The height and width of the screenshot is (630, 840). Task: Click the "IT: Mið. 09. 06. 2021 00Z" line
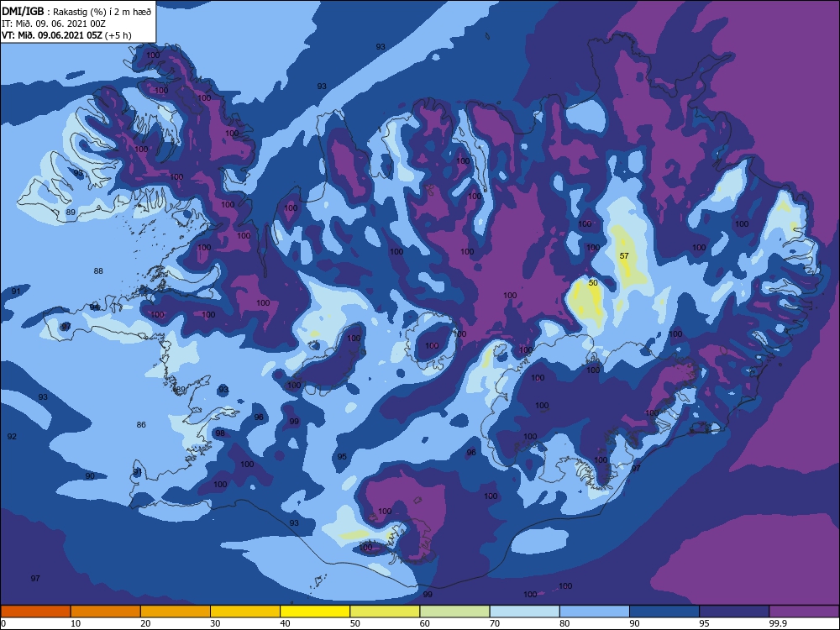(x=54, y=24)
